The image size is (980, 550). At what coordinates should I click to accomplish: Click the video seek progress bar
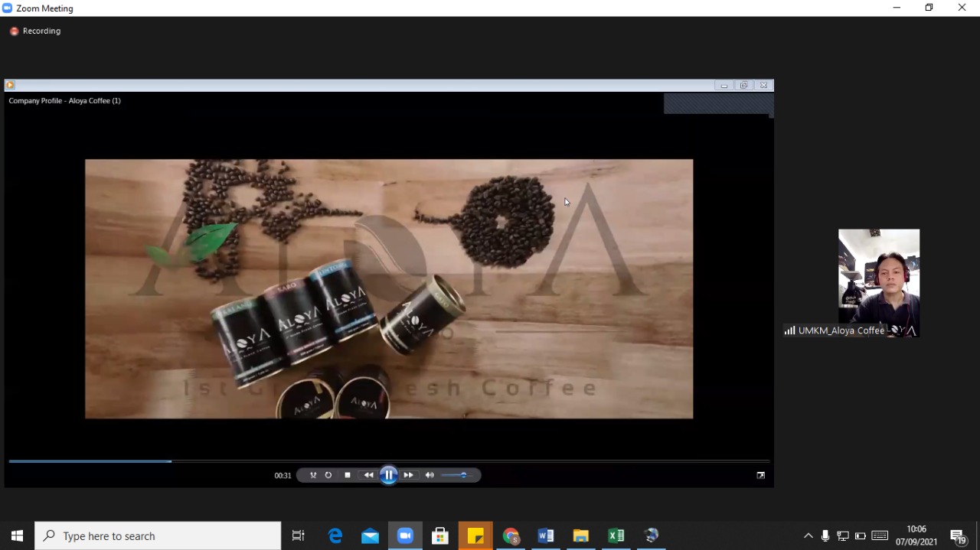click(383, 461)
